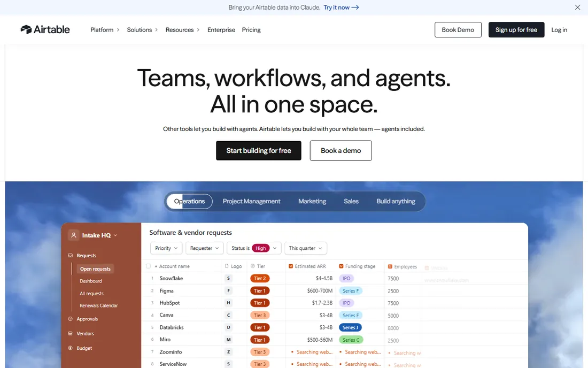Viewport: 588px width, 368px height.
Task: Click the IPO tag in HubSpot row
Action: click(x=346, y=303)
